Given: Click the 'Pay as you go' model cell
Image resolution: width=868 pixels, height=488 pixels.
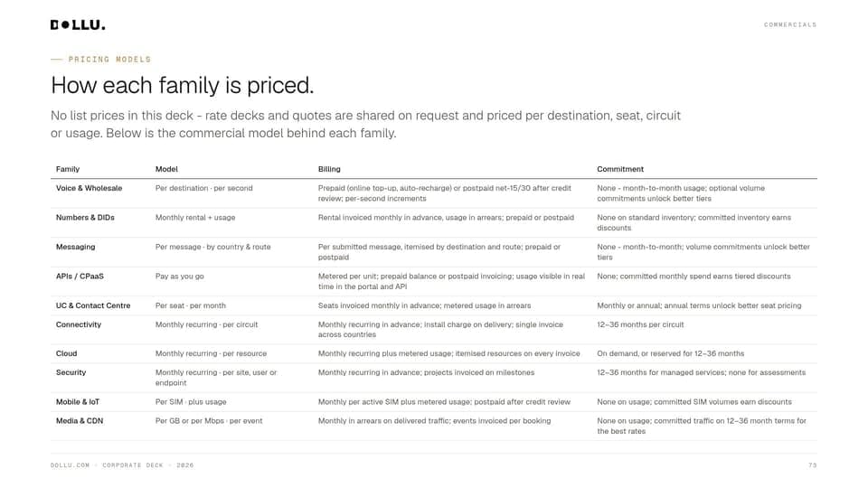Looking at the screenshot, I should coord(180,277).
